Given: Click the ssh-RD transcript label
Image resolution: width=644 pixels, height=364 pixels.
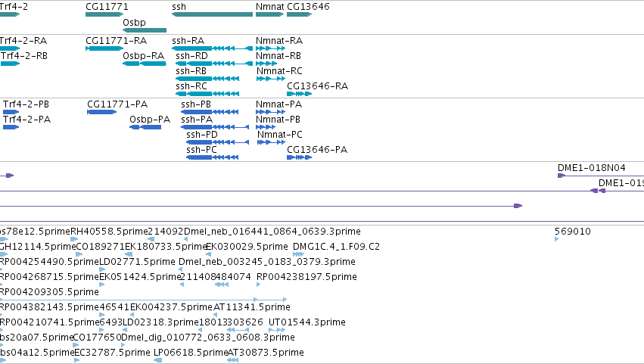Looking at the screenshot, I should coord(191,56).
